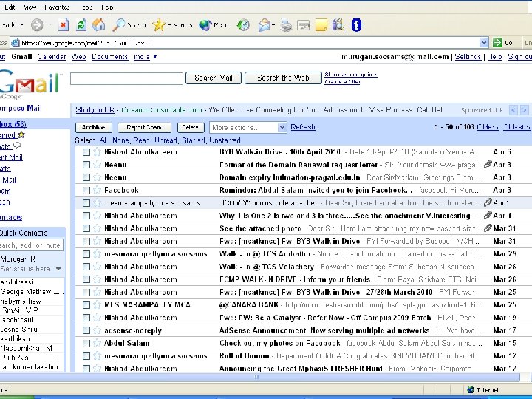
Task: Open the Study in UK sponsored link
Action: coord(95,110)
